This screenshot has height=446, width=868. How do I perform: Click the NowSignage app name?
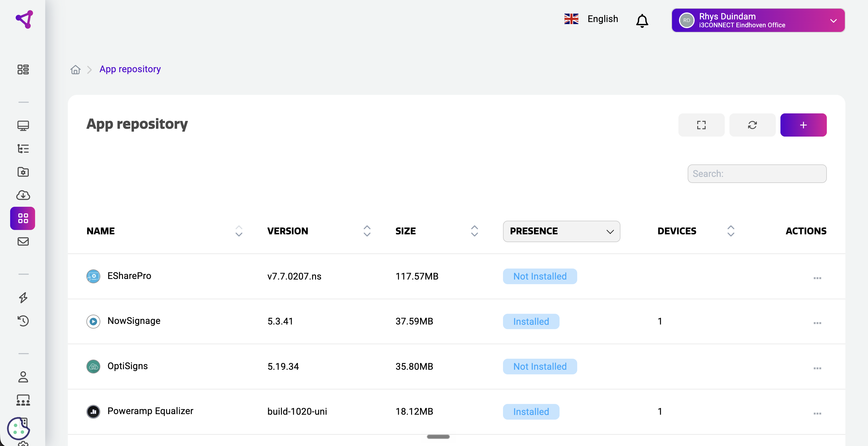click(134, 321)
